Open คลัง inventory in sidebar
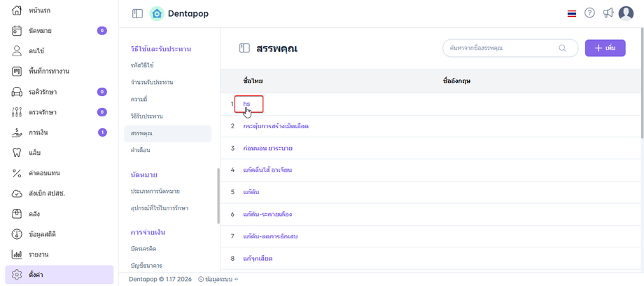The height and width of the screenshot is (286, 644). click(x=34, y=213)
